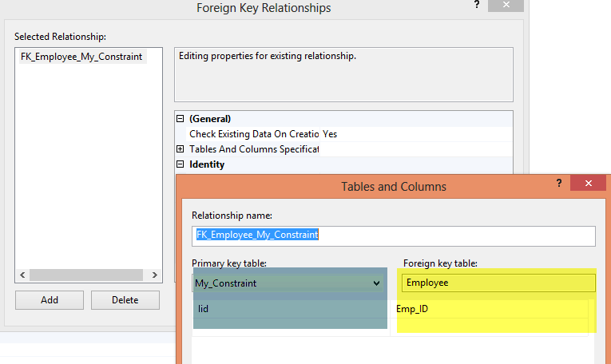Viewport: 611px width, 364px height.
Task: Collapse the (General) property section
Action: point(181,119)
